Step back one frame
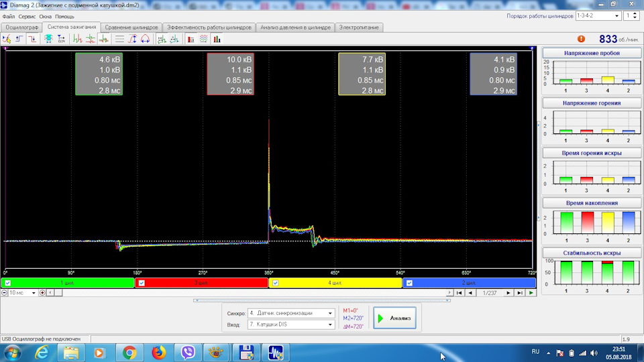Screen dimensions: 644x362 tap(470, 293)
